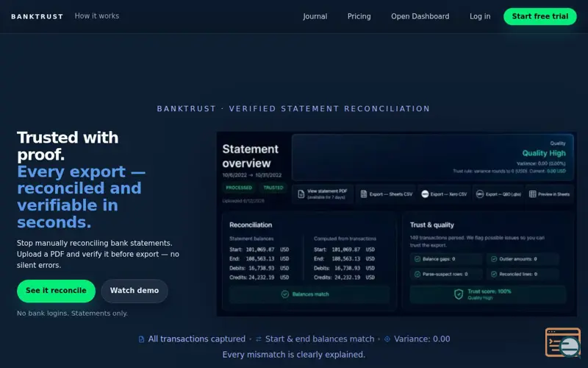Viewport: 588px width, 368px height.
Task: Click the Reconciled lines check icon
Action: coord(494,274)
